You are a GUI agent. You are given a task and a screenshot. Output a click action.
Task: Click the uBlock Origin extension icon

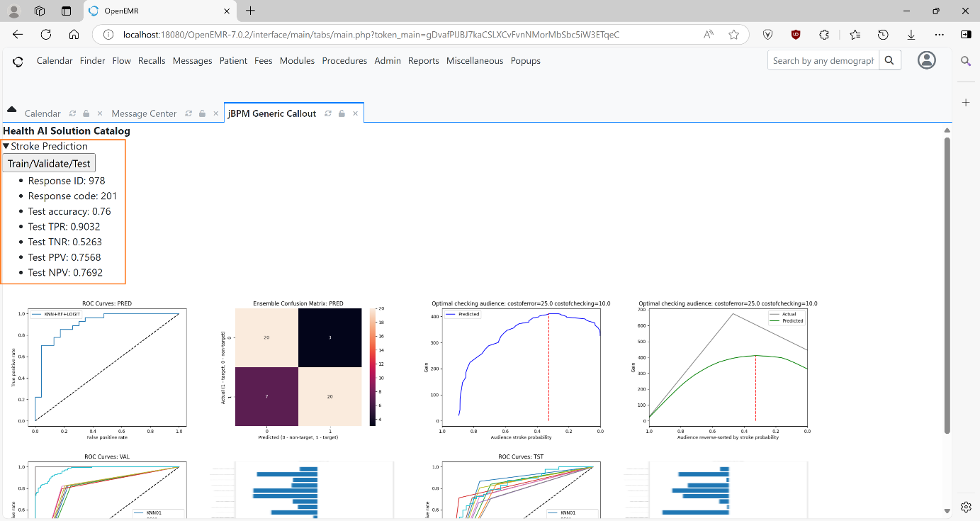coord(795,34)
